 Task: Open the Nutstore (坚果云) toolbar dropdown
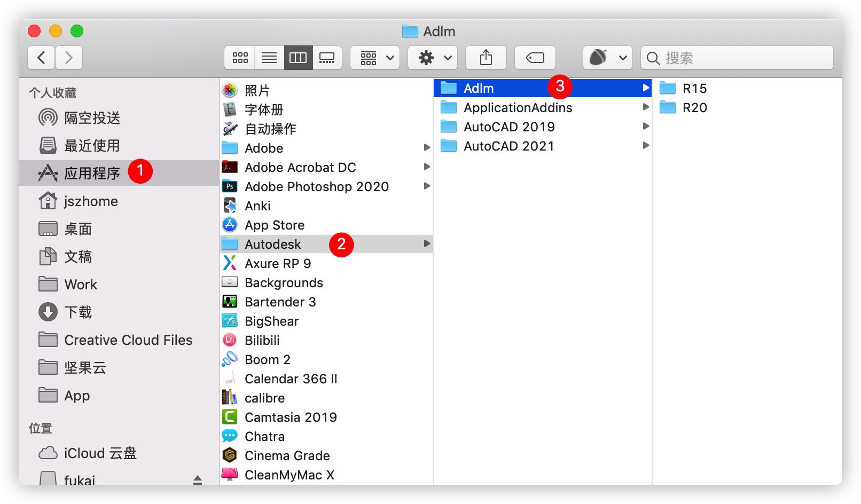click(x=608, y=58)
